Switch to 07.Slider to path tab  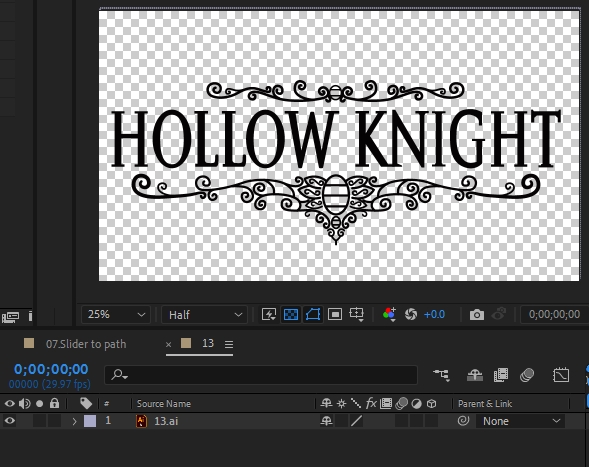point(86,344)
